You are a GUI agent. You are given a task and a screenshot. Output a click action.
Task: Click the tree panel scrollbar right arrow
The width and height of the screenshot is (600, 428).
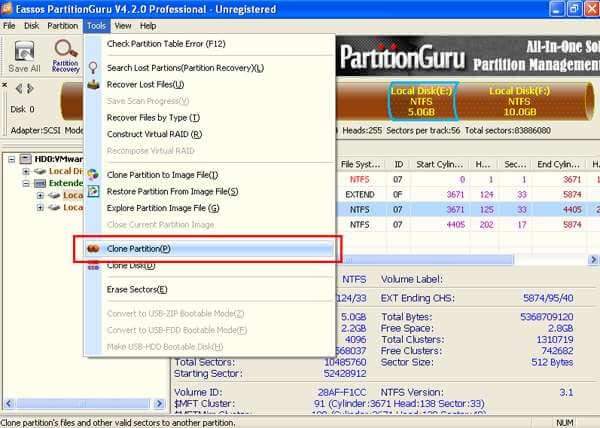click(x=159, y=404)
